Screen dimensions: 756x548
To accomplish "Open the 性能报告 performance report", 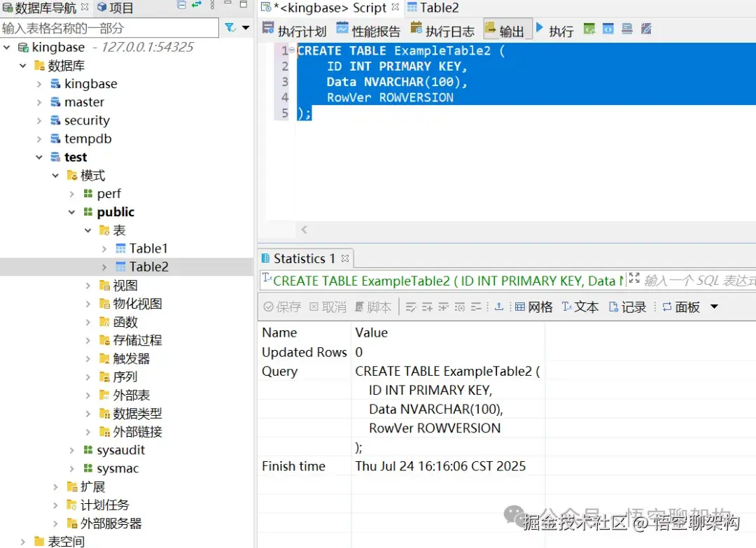I will [368, 30].
